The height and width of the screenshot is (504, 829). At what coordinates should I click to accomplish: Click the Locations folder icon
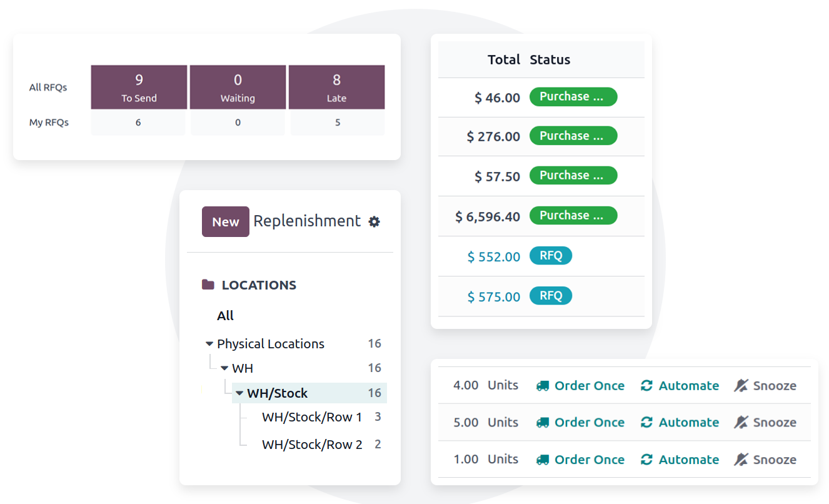208,285
